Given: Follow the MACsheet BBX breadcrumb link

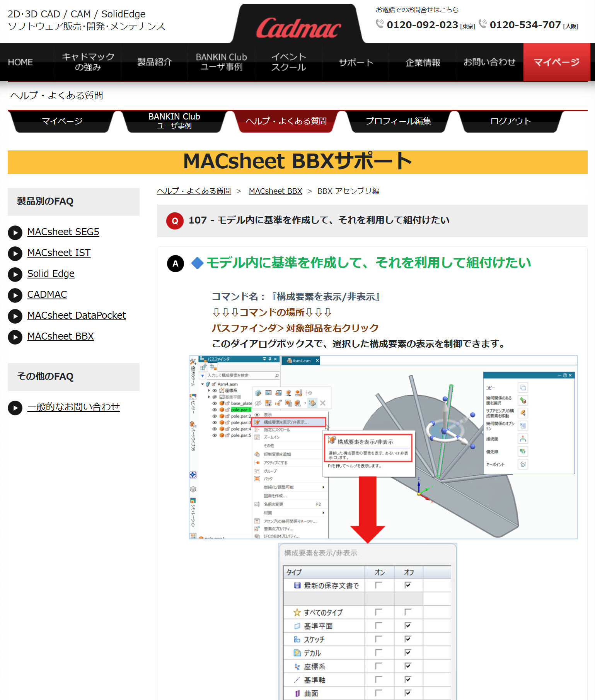Looking at the screenshot, I should (275, 191).
